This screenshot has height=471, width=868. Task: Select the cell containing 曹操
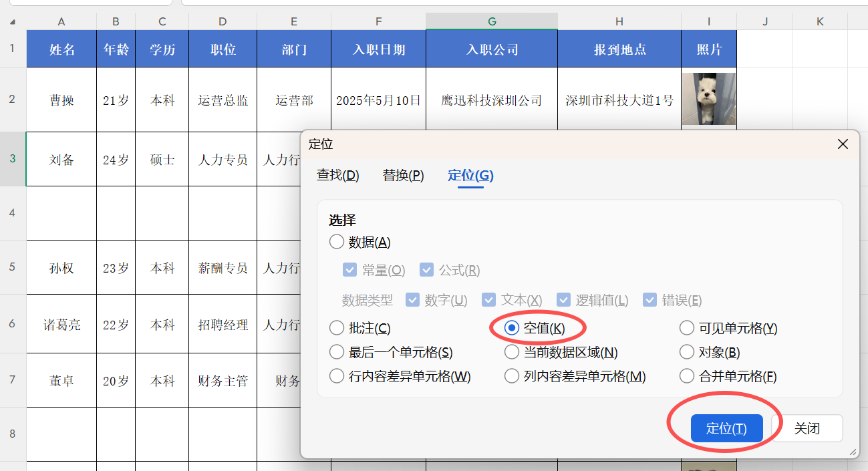click(61, 99)
